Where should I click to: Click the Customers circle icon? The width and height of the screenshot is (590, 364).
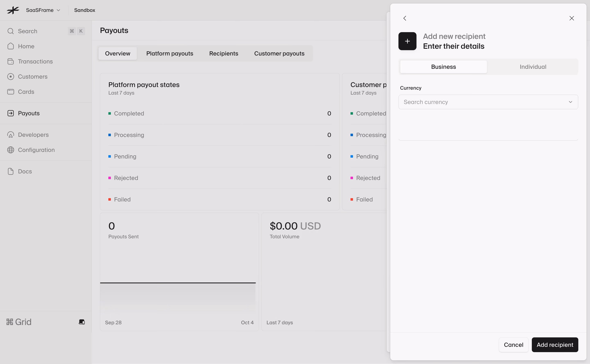(x=11, y=77)
